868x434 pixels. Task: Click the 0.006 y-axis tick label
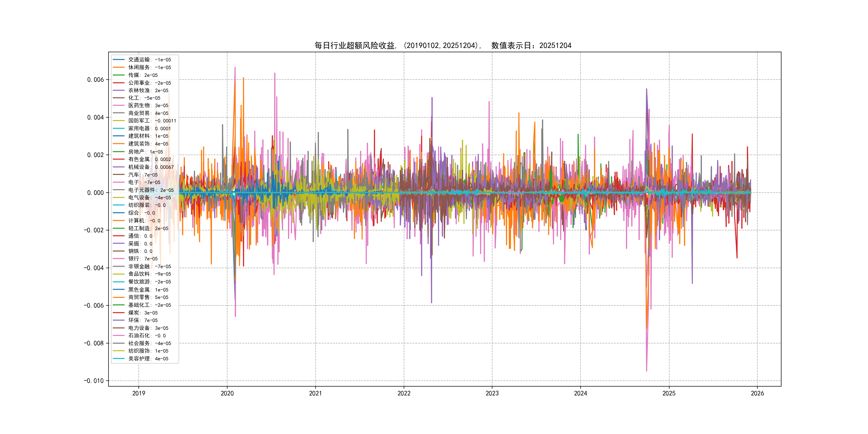(95, 80)
